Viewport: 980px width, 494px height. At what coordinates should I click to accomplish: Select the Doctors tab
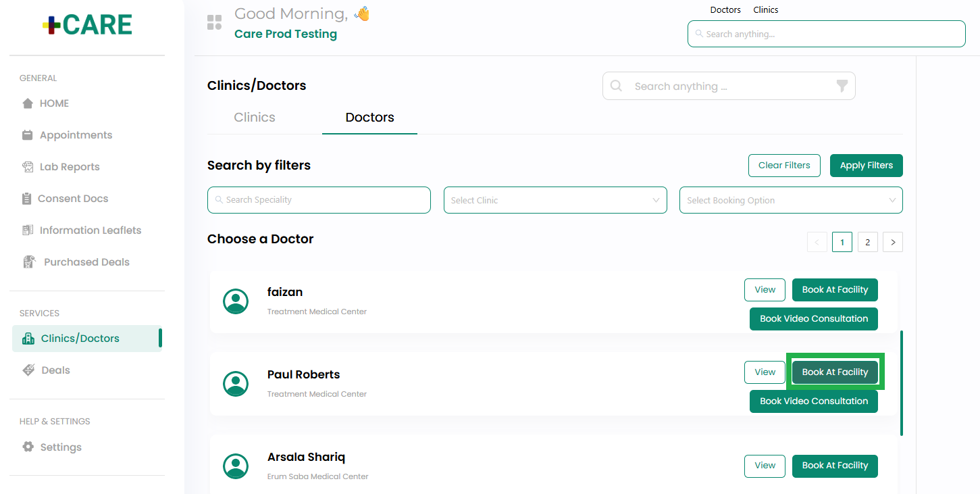coord(369,117)
